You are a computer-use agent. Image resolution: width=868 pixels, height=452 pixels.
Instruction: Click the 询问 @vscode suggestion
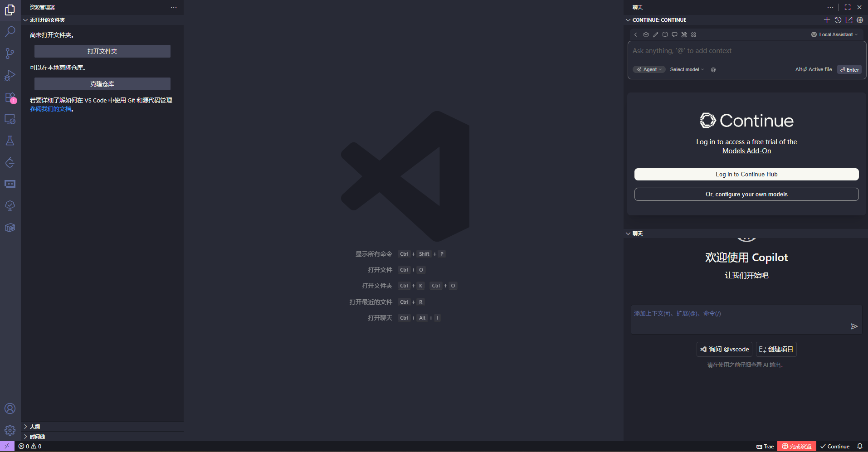coord(724,349)
